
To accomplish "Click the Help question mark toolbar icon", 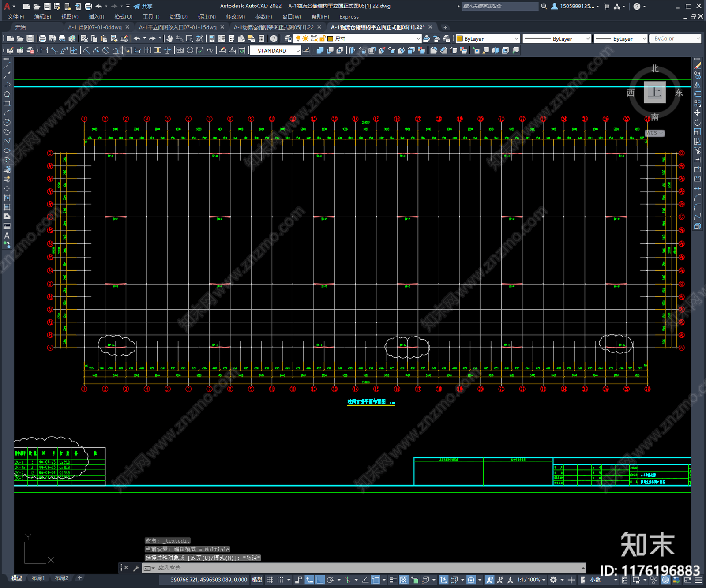I will 274,39.
